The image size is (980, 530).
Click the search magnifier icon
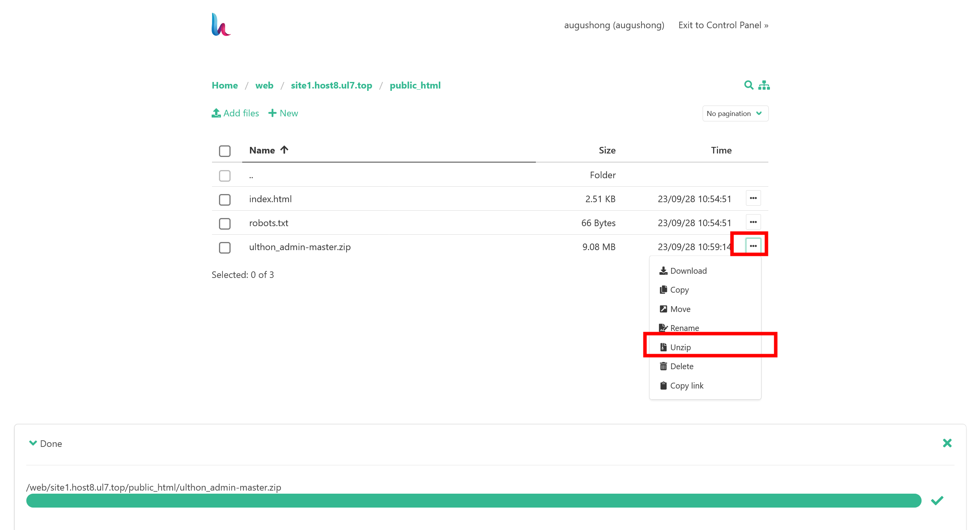coord(748,85)
